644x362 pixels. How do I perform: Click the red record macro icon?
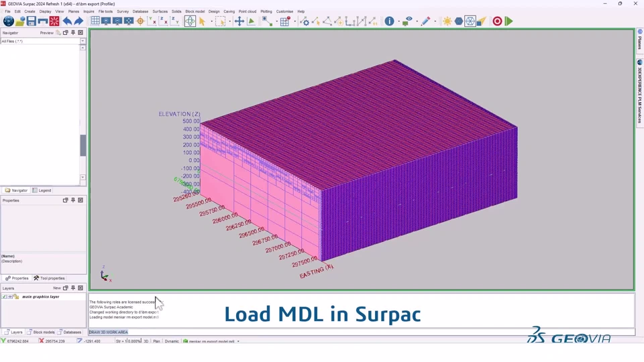tap(497, 21)
